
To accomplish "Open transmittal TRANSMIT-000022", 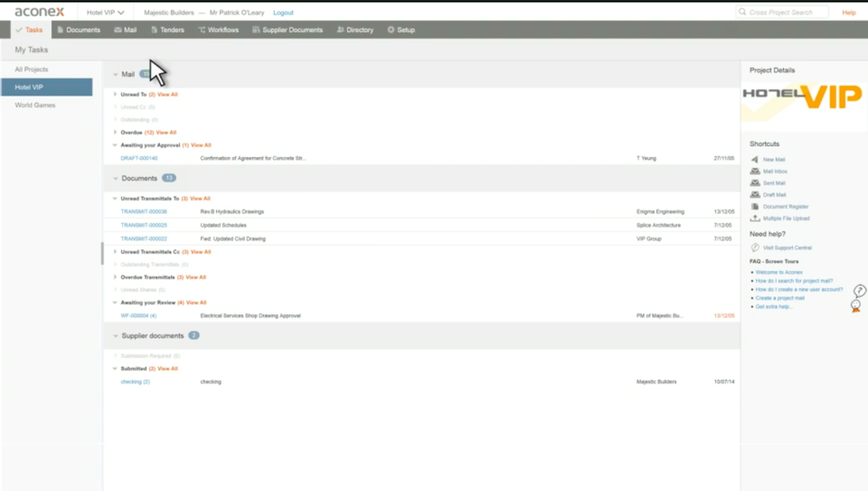I will [x=144, y=239].
